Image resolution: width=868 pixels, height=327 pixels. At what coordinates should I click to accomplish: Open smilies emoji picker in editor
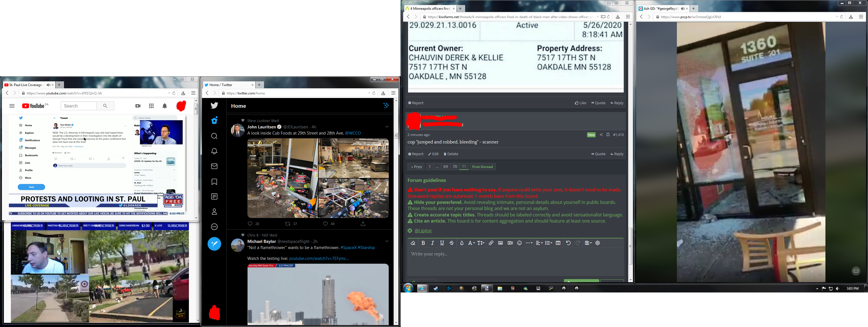(520, 243)
